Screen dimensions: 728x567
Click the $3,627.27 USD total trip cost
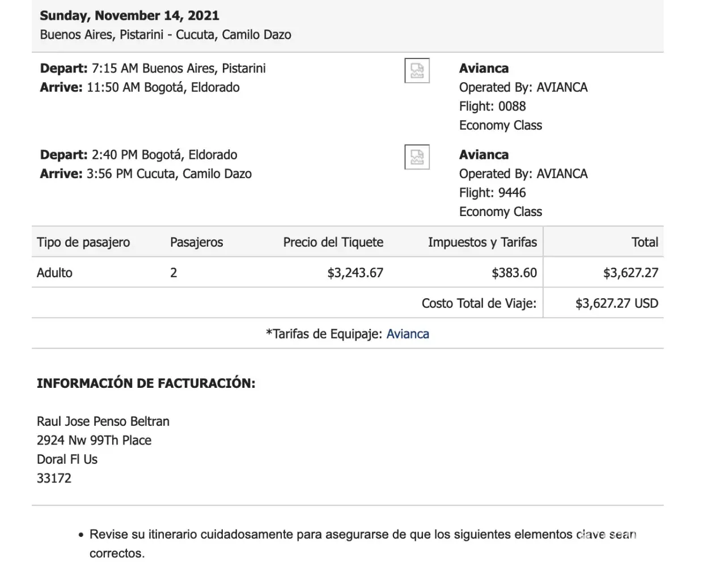pyautogui.click(x=616, y=303)
